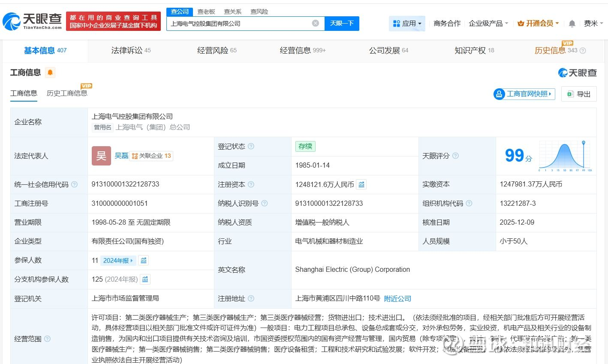Screen dimensions: 608x364
Task: Click help icon next to 天眼评分
Action: [x=455, y=156]
